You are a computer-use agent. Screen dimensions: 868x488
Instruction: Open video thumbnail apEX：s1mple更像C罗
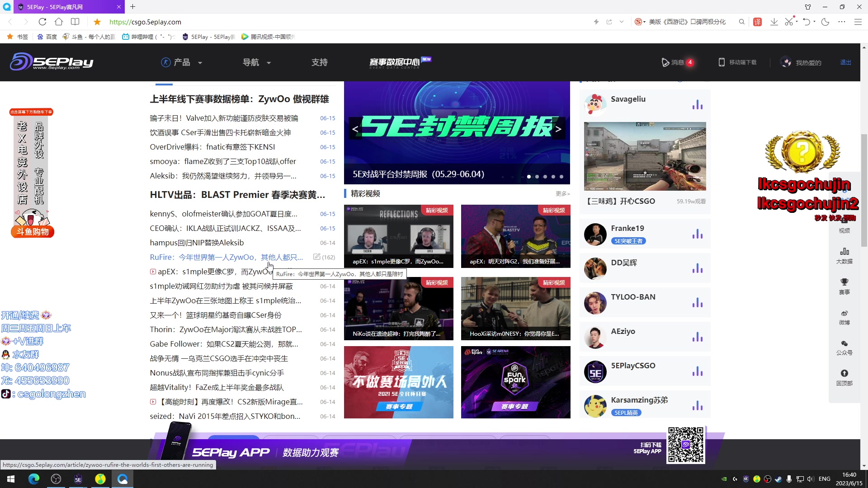coord(398,236)
